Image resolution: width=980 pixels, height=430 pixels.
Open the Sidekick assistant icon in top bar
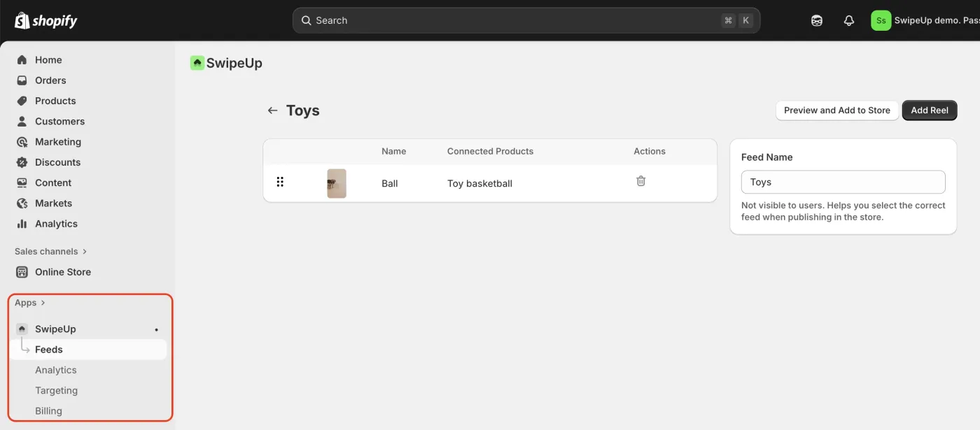pyautogui.click(x=817, y=20)
